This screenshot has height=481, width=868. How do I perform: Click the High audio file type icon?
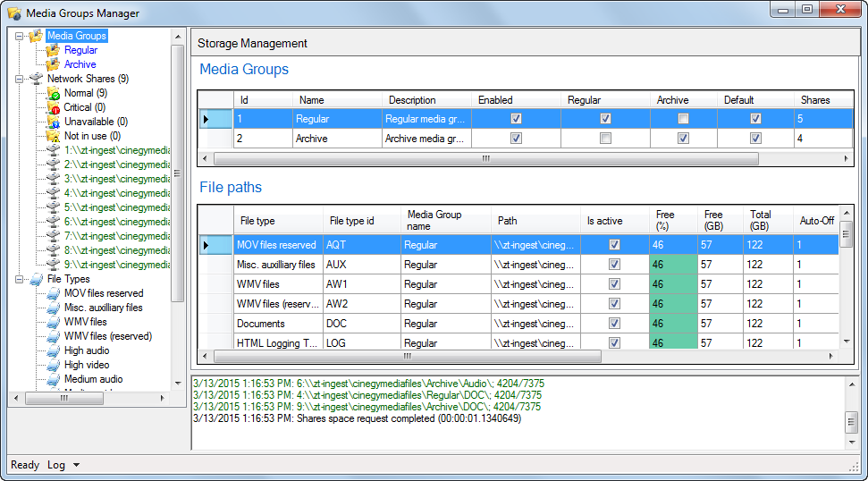tap(53, 351)
